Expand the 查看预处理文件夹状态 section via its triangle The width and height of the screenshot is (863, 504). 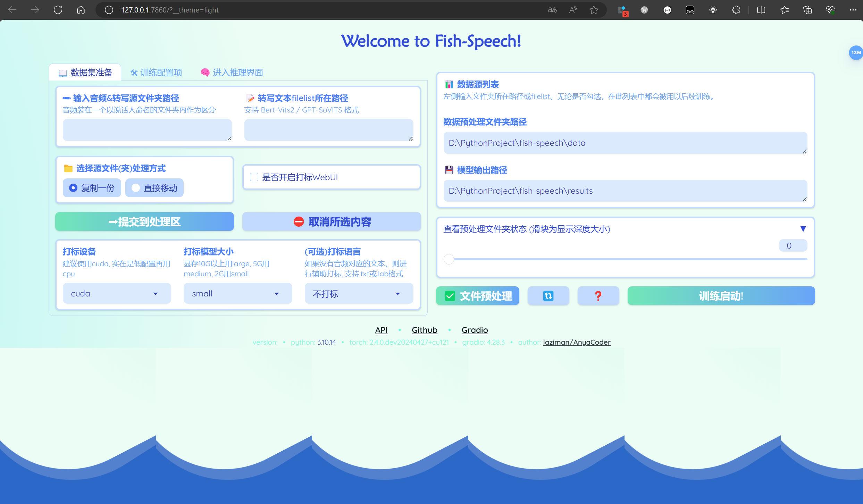pos(804,228)
